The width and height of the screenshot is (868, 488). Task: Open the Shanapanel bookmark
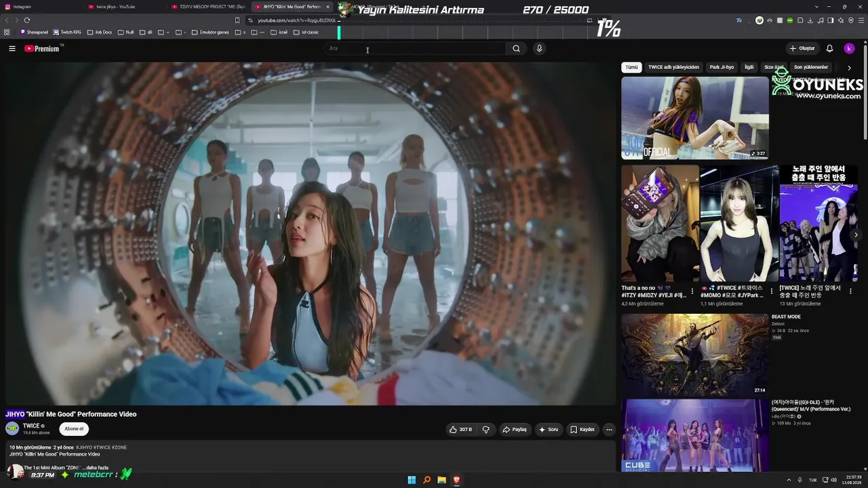(x=34, y=32)
